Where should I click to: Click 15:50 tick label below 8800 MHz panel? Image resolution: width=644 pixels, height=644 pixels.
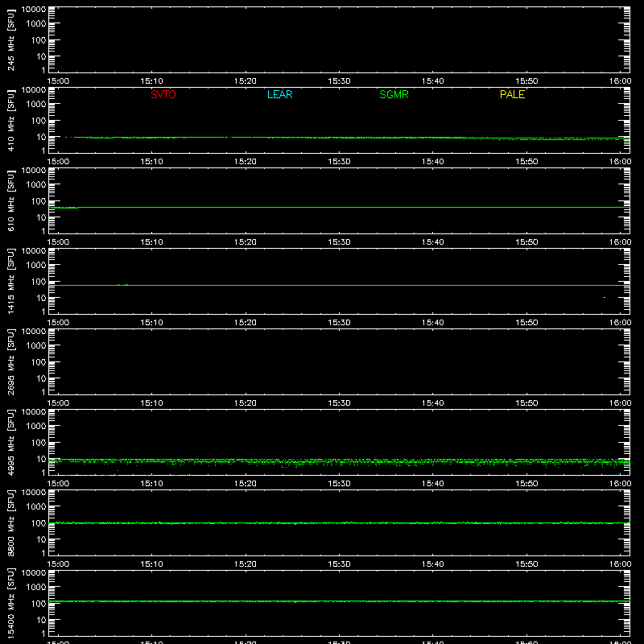(x=526, y=564)
